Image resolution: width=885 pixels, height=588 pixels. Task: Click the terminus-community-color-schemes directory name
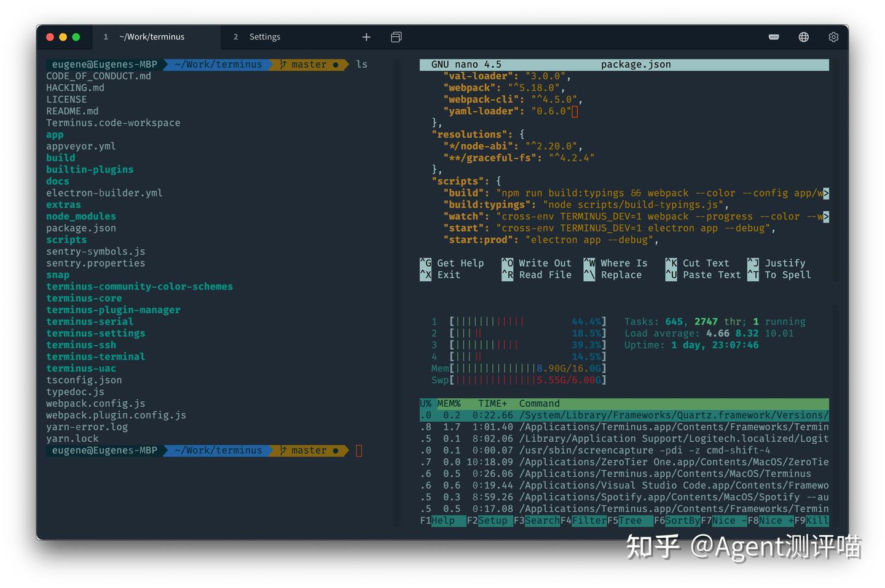click(140, 287)
